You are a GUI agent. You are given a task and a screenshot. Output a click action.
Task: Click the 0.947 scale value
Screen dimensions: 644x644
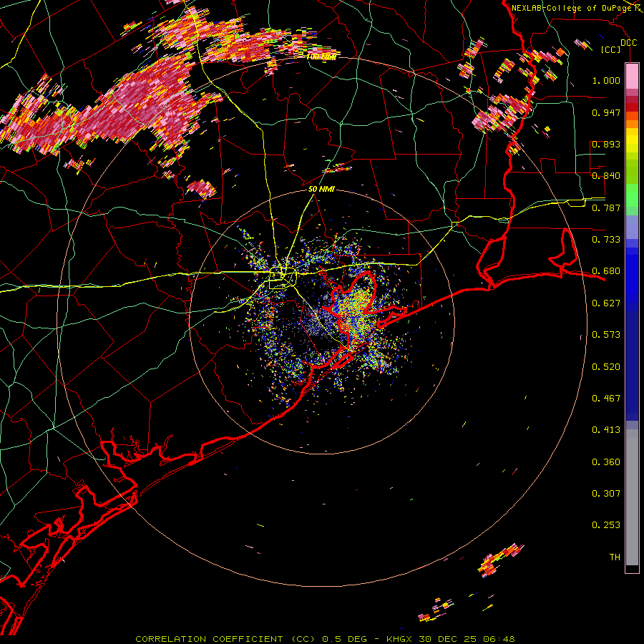click(x=606, y=112)
